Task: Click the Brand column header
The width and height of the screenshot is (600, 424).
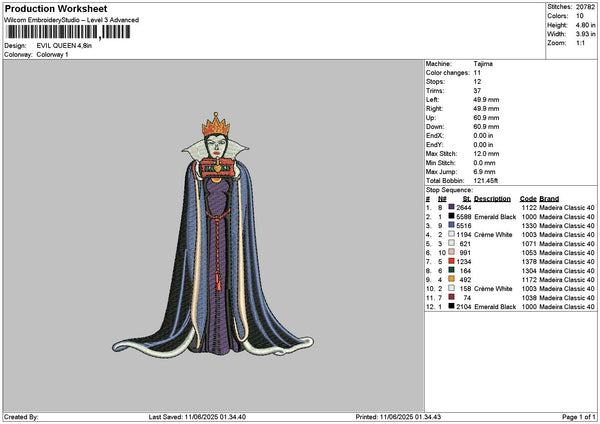Action: 549,198
